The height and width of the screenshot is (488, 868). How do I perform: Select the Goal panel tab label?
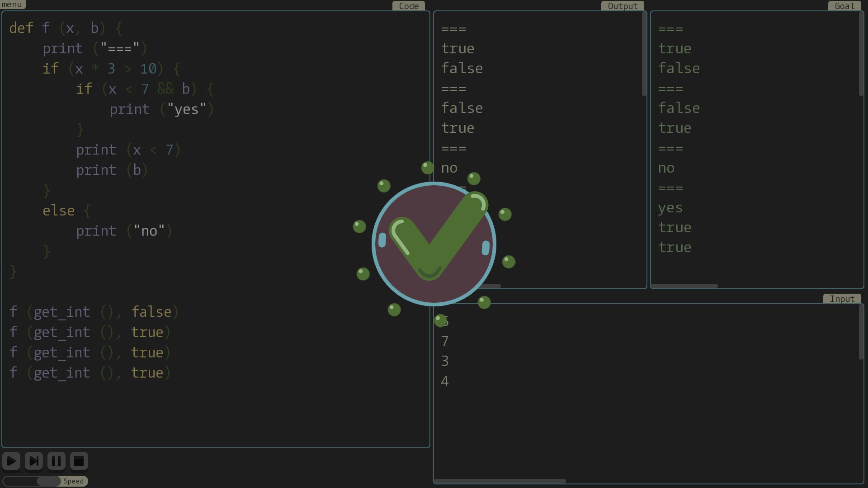click(x=844, y=6)
